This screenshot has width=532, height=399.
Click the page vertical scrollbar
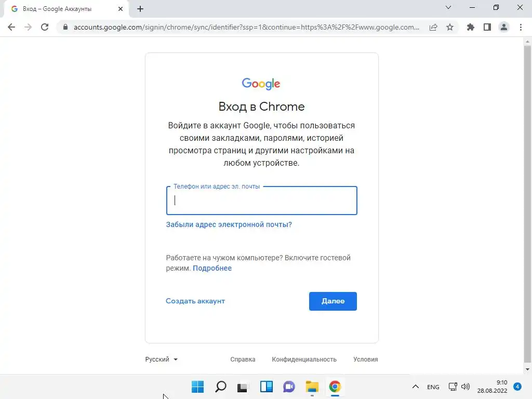527,204
